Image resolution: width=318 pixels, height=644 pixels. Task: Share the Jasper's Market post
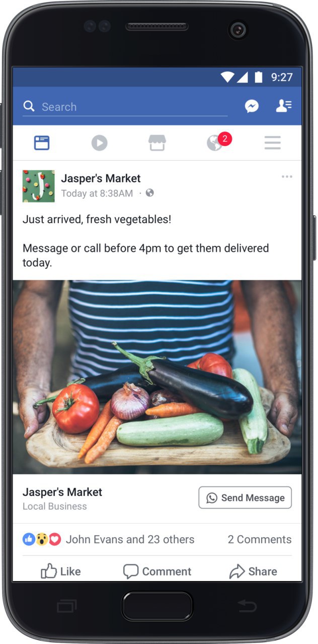[x=253, y=571]
